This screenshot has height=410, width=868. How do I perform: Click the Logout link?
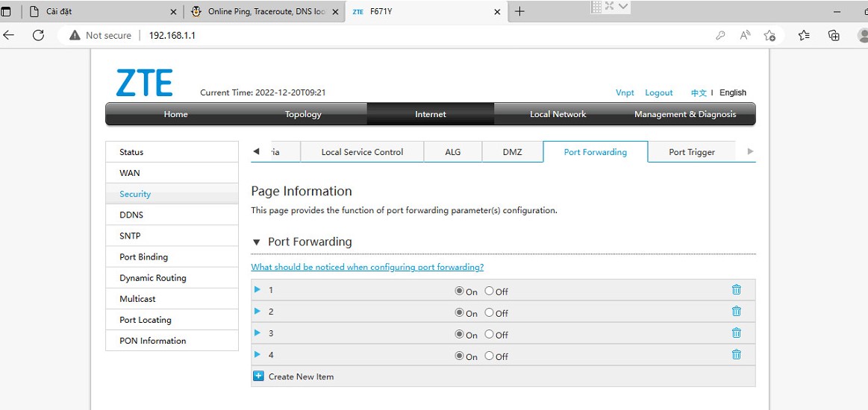click(658, 92)
